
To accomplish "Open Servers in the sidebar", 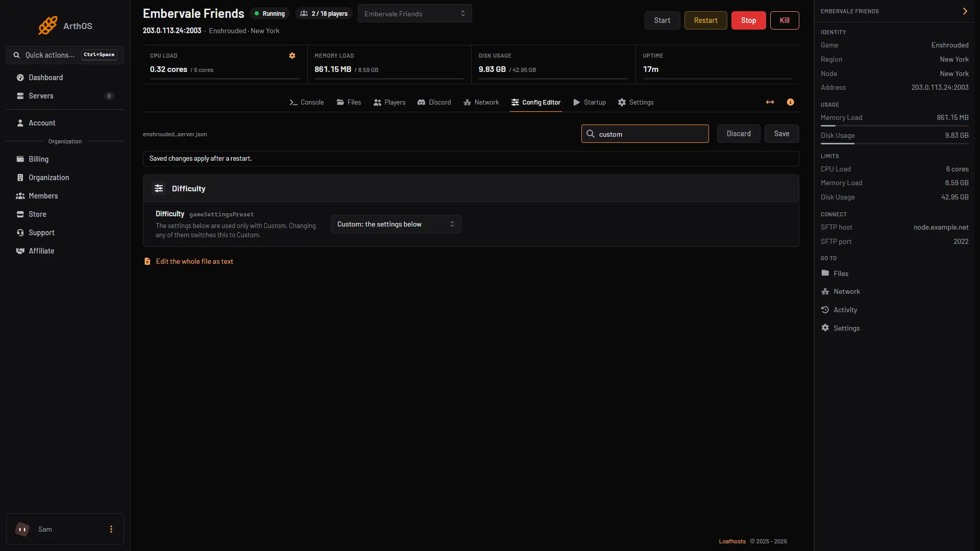I will 65,96.
